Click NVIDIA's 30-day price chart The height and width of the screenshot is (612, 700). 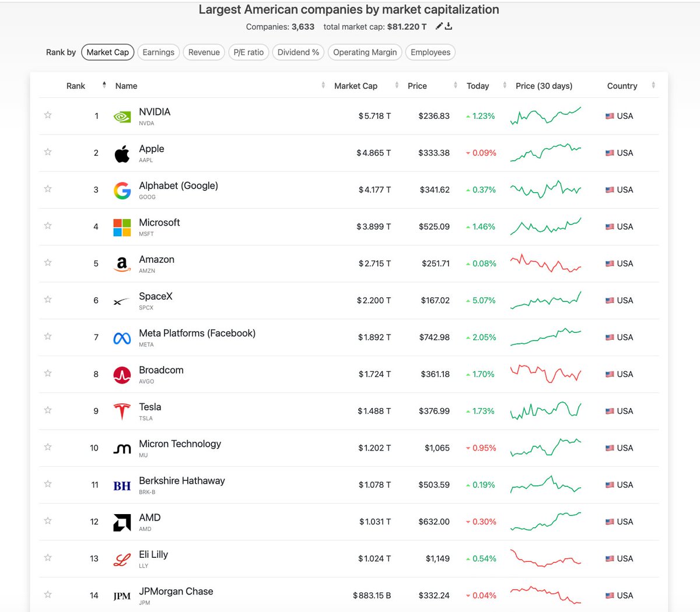pyautogui.click(x=545, y=115)
